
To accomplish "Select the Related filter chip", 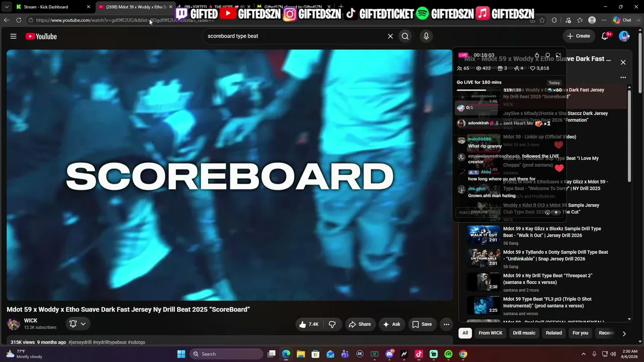I will (554, 333).
